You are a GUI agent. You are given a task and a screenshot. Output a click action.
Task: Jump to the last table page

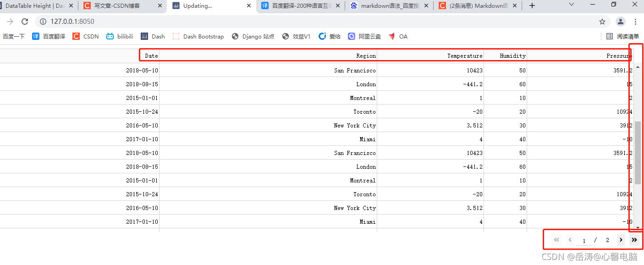(634, 240)
